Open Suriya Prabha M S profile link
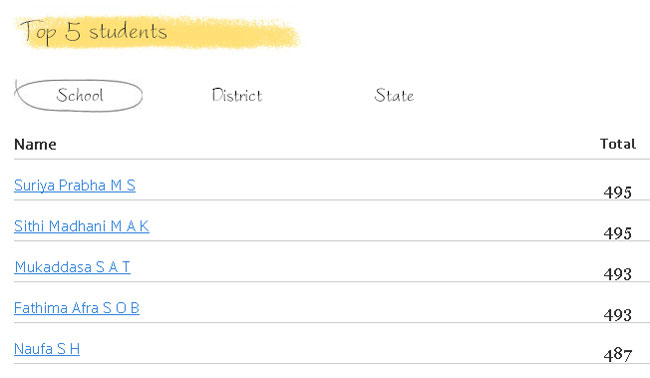Screen dimensions: 650x378 coord(75,185)
